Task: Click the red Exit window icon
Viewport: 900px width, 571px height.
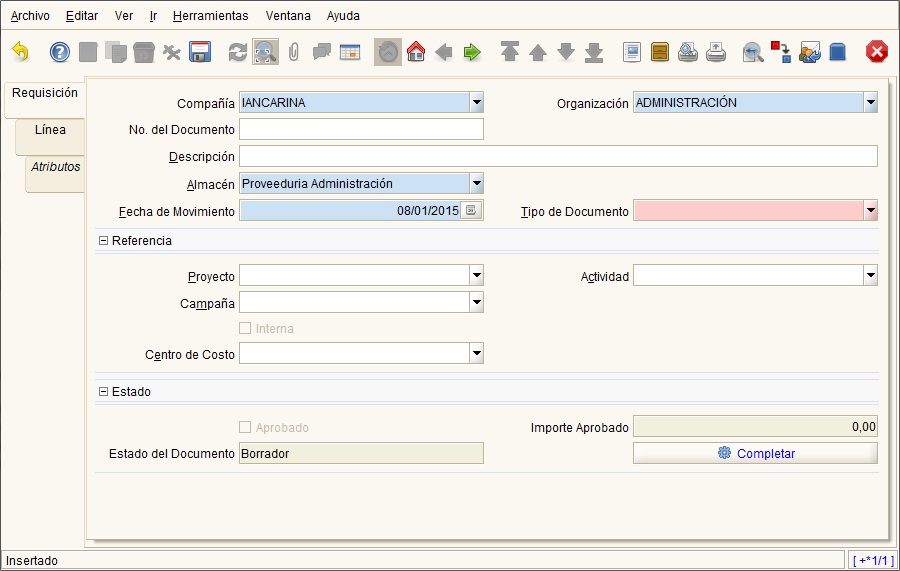Action: [876, 52]
